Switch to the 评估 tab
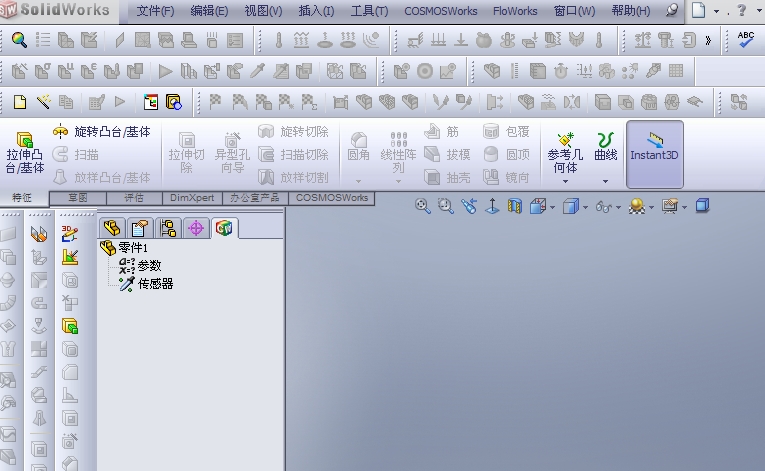 coord(134,198)
